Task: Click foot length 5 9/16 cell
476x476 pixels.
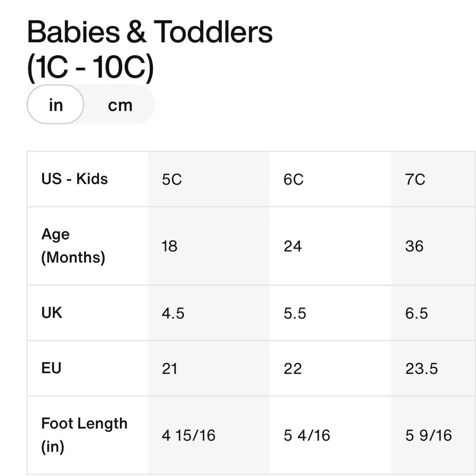Action: tap(434, 435)
